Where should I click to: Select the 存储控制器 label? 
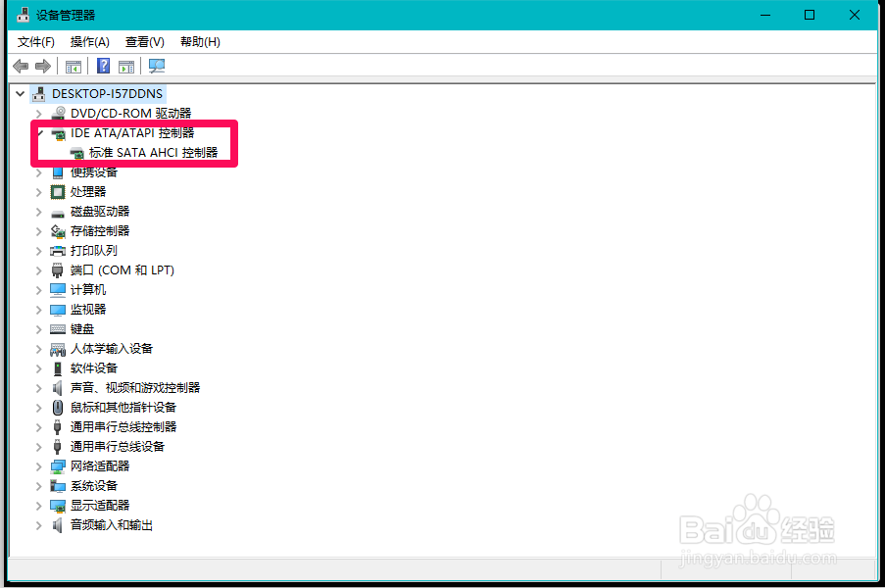(100, 231)
